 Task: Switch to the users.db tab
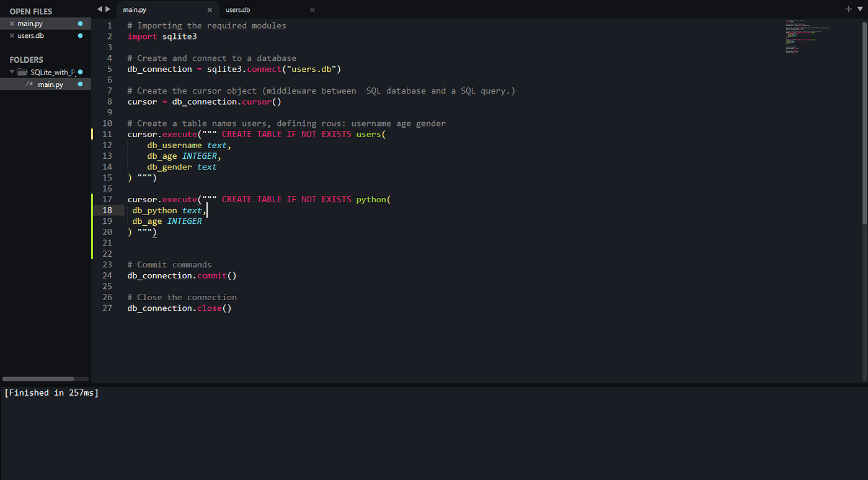coord(237,9)
